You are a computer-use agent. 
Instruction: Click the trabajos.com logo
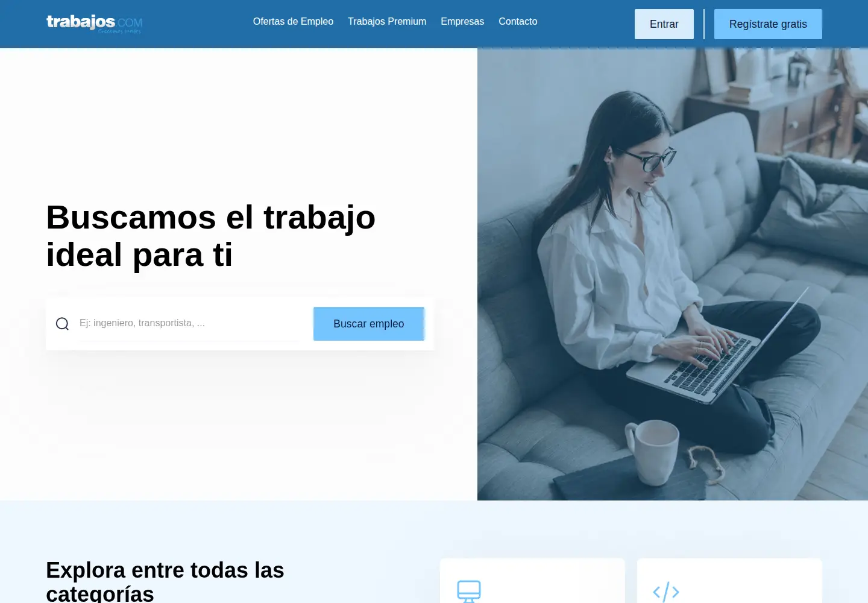94,24
